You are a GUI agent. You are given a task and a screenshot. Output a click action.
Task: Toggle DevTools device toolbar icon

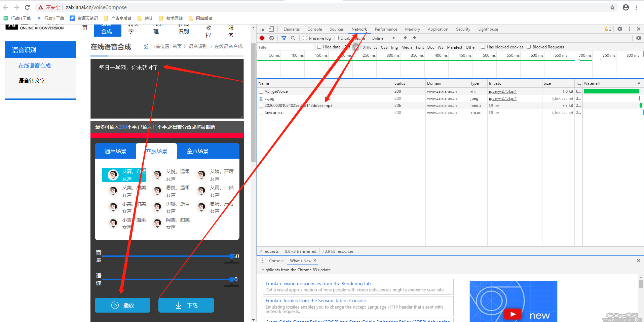271,29
